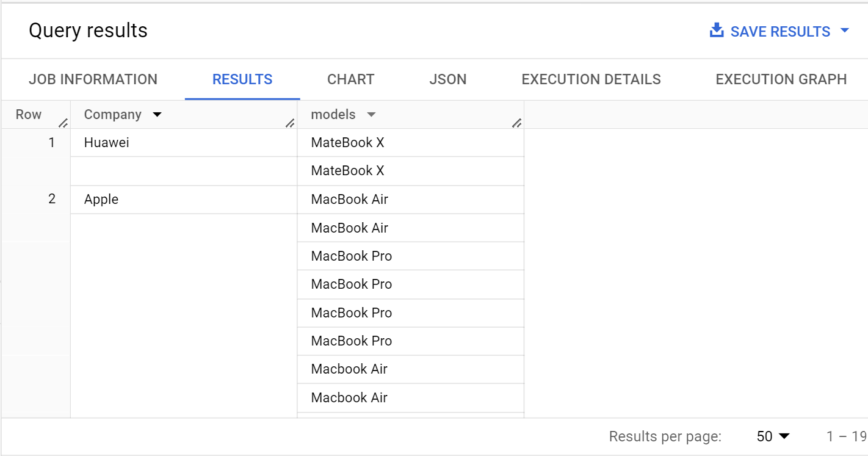Viewport: 868px width, 456px height.
Task: Open the Company column sort dropdown
Action: 157,115
